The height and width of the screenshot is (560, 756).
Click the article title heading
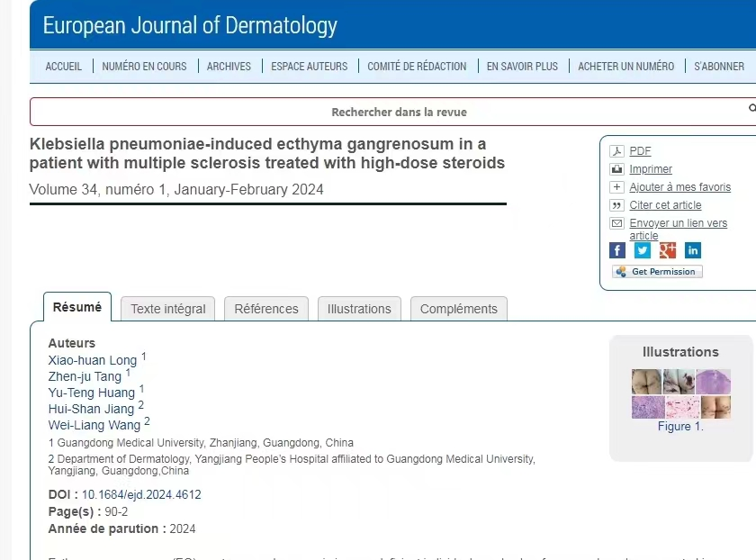[267, 153]
